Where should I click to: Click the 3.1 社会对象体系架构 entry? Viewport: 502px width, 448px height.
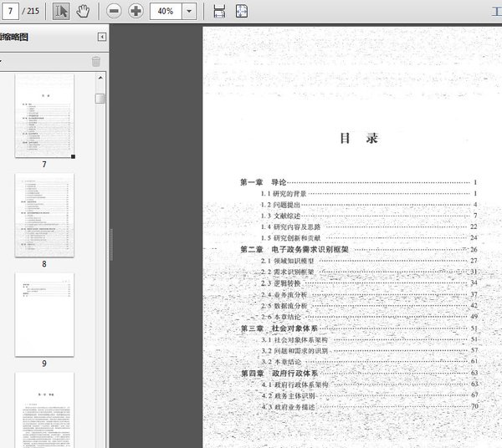coord(369,339)
